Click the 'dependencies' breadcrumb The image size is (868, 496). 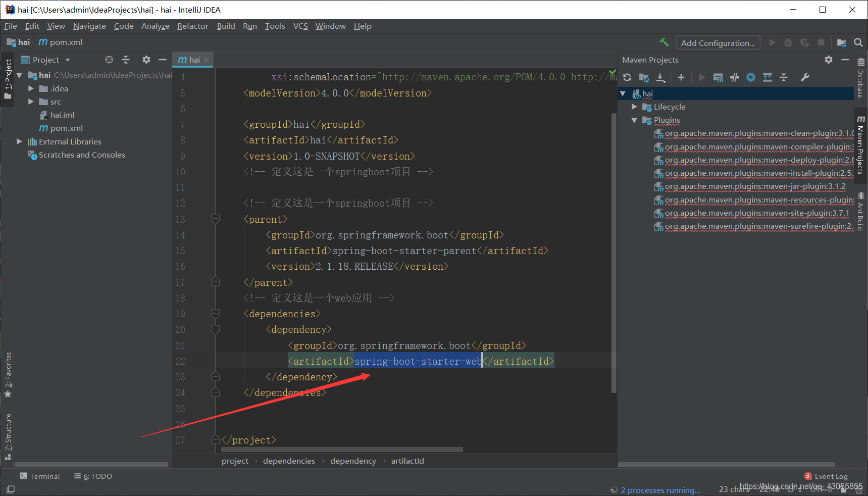[289, 461]
